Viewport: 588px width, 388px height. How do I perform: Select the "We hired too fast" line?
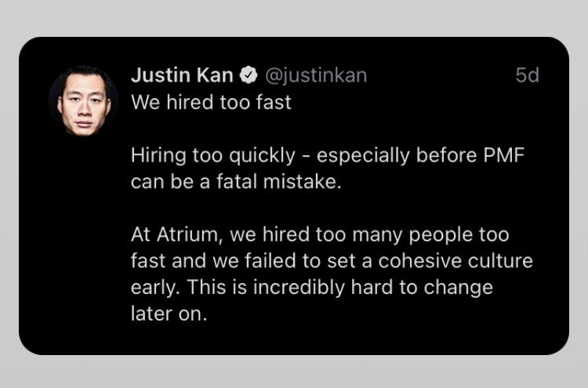pos(211,103)
